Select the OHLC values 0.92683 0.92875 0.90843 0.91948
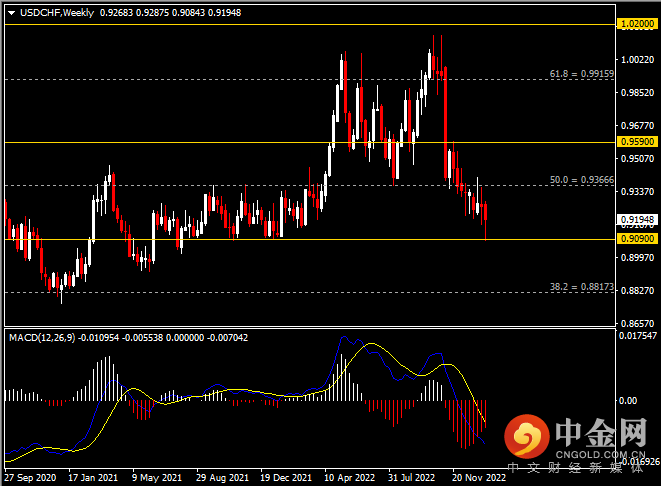661x486 pixels. (170, 13)
